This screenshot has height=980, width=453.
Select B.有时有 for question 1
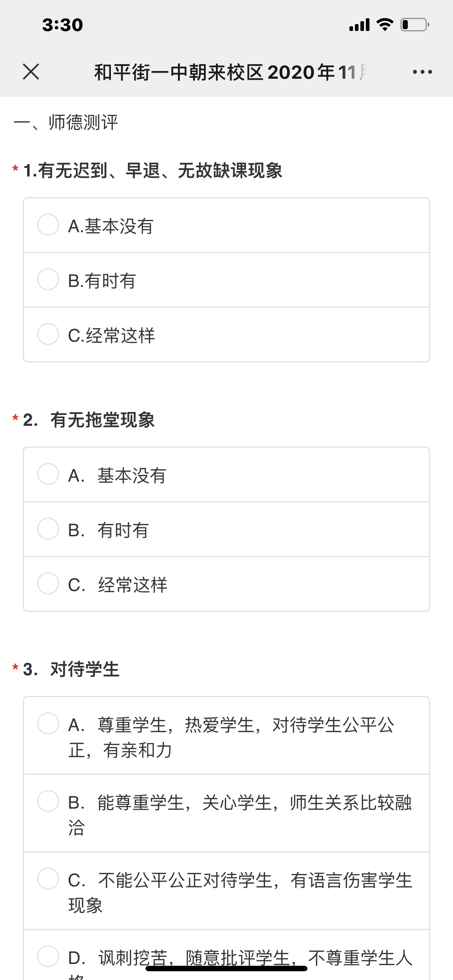(48, 280)
